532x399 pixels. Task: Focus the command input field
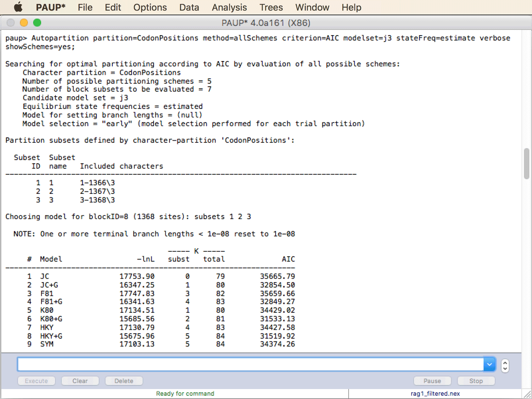point(250,364)
